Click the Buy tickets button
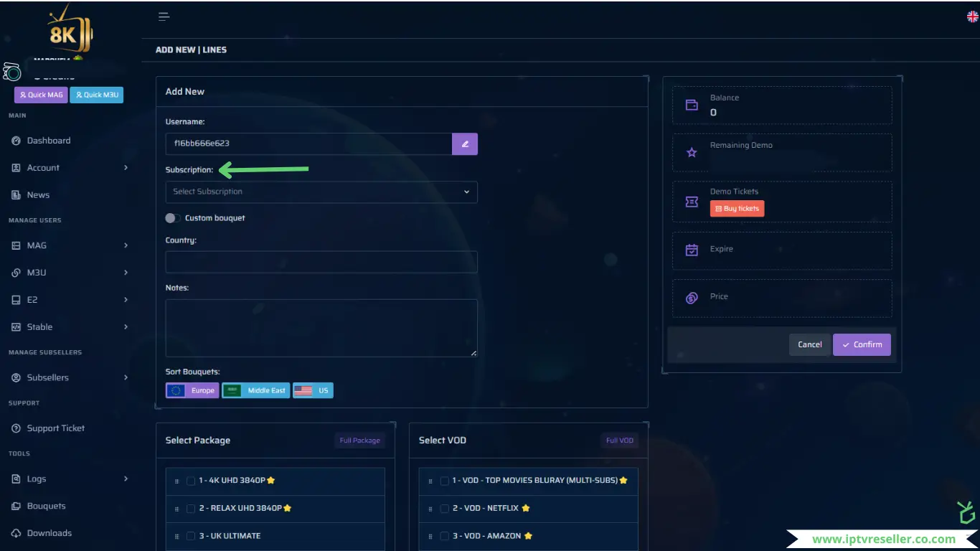Screen dimensions: 980x551 (x=737, y=209)
